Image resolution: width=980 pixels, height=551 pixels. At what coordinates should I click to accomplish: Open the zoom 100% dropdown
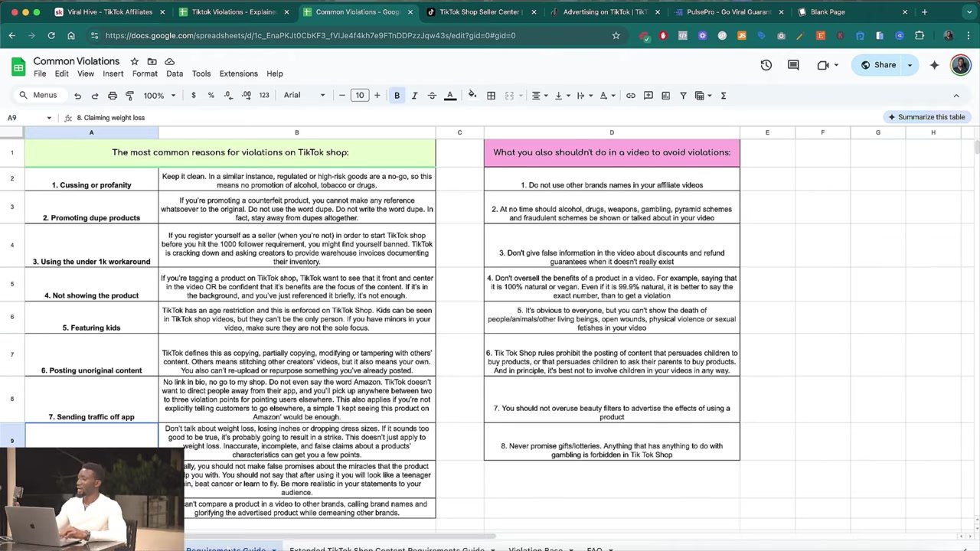coord(160,96)
